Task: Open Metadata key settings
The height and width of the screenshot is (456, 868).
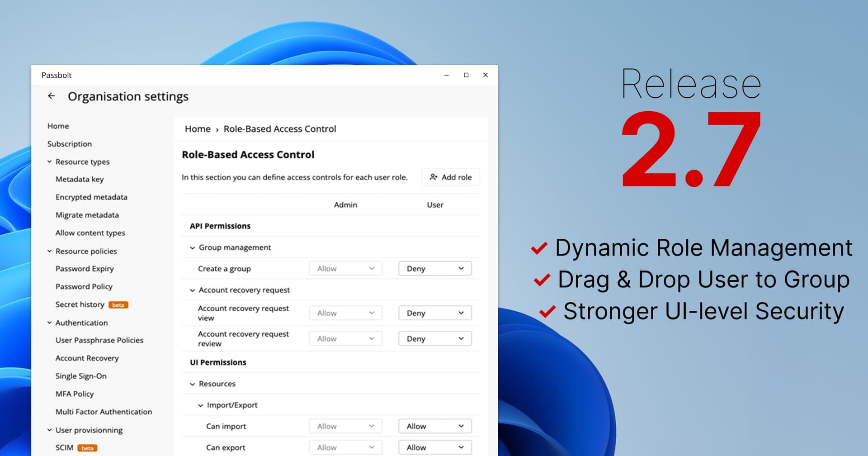Action: point(80,179)
